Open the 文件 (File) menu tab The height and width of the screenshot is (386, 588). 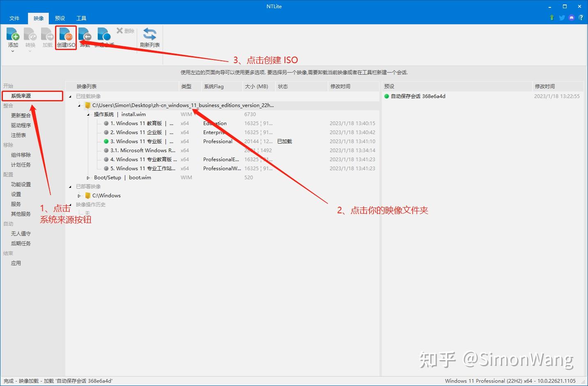(15, 18)
